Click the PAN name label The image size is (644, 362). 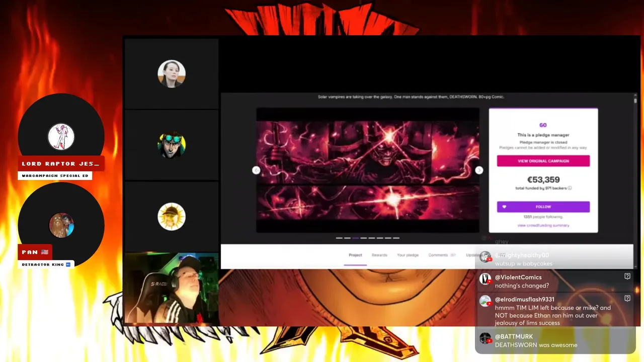(x=35, y=252)
